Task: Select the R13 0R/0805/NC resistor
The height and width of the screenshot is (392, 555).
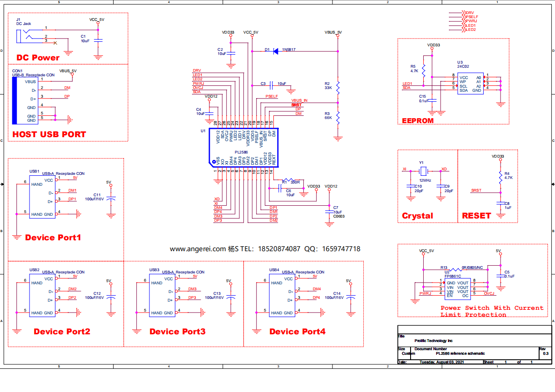Action: [453, 268]
